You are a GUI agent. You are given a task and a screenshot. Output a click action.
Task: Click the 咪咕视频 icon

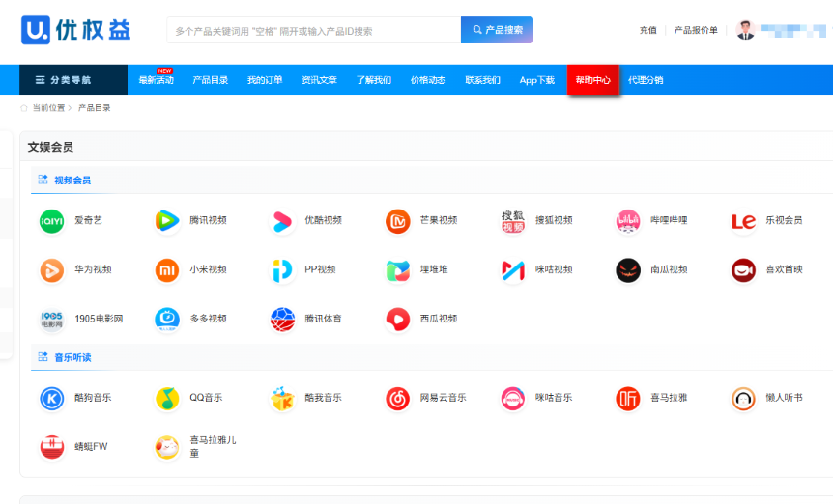pos(513,270)
